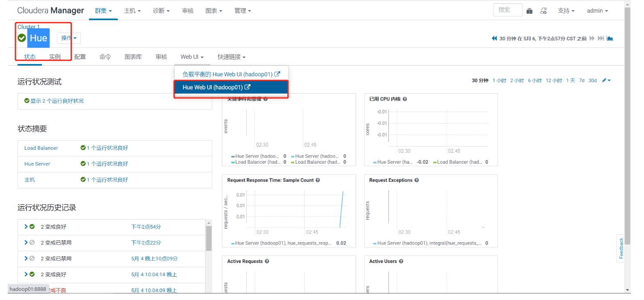
Task: Click help icon beside Active Users
Action: point(401,261)
